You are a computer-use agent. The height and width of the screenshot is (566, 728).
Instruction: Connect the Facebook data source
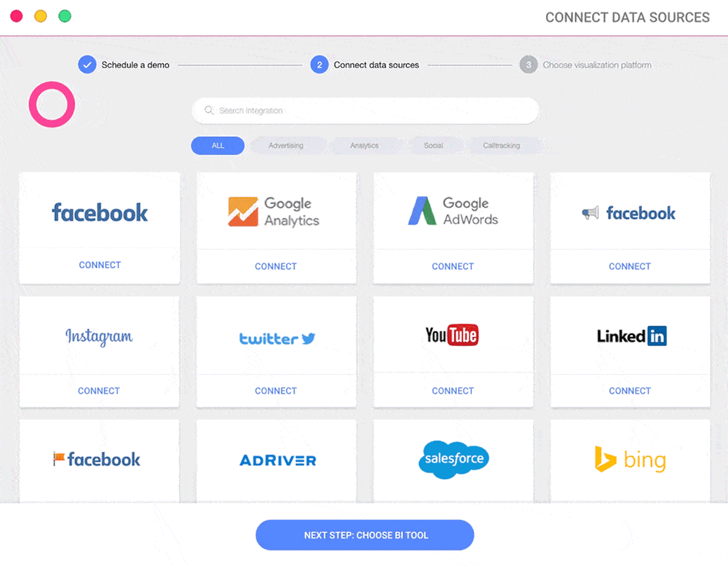pos(100,264)
